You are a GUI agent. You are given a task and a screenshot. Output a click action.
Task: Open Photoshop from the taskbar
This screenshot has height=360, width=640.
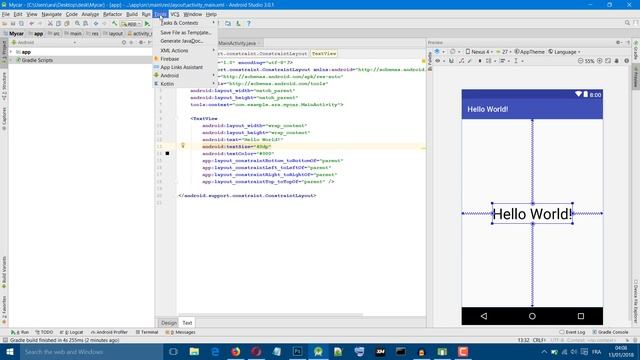pos(298,352)
